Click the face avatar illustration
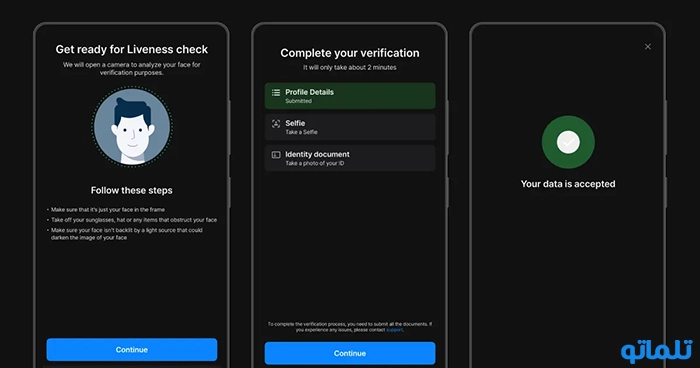 pyautogui.click(x=132, y=126)
